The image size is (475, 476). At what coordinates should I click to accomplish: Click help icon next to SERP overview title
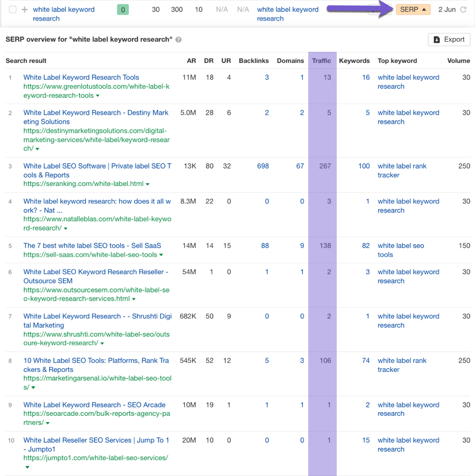tap(178, 40)
